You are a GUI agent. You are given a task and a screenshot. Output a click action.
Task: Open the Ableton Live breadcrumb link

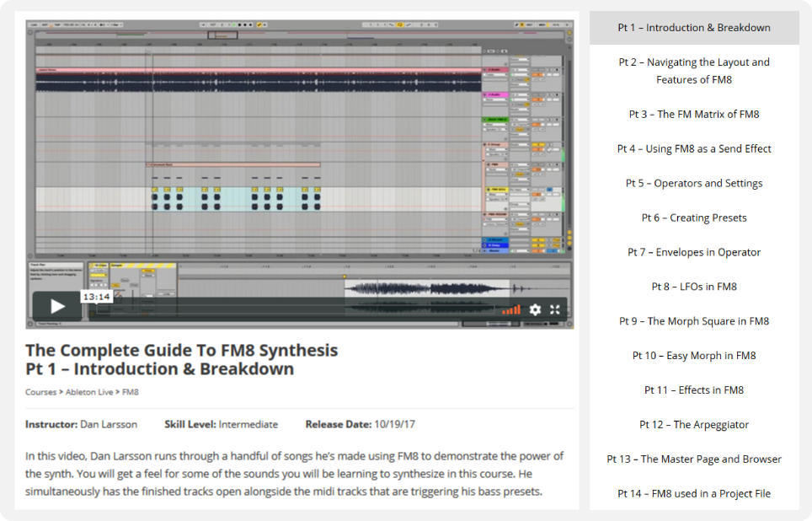point(89,392)
